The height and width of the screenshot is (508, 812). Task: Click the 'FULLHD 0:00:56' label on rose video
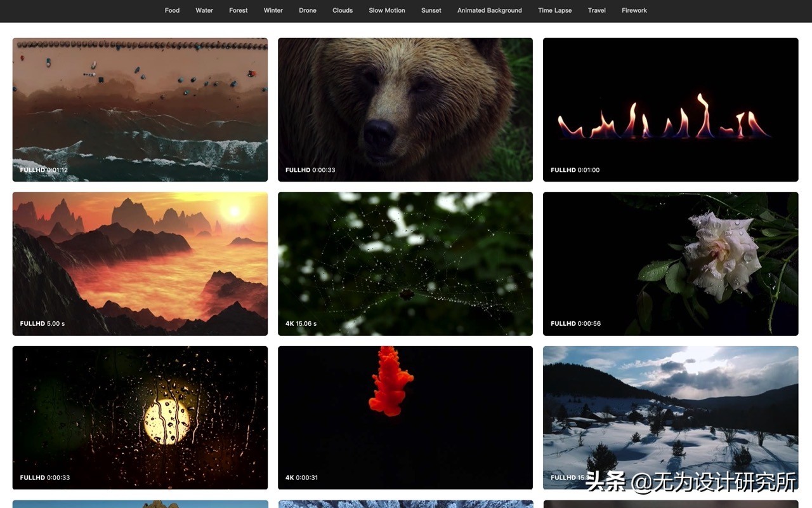[575, 324]
